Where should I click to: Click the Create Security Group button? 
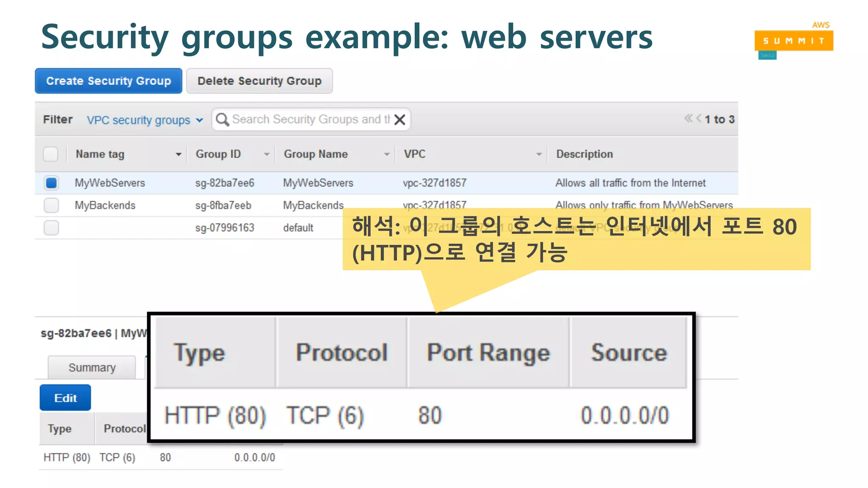108,81
